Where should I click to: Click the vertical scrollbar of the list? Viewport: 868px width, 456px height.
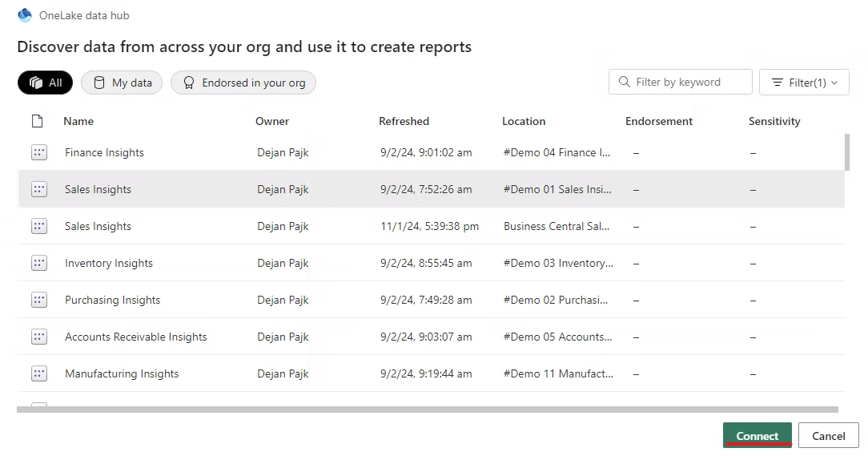click(x=847, y=152)
